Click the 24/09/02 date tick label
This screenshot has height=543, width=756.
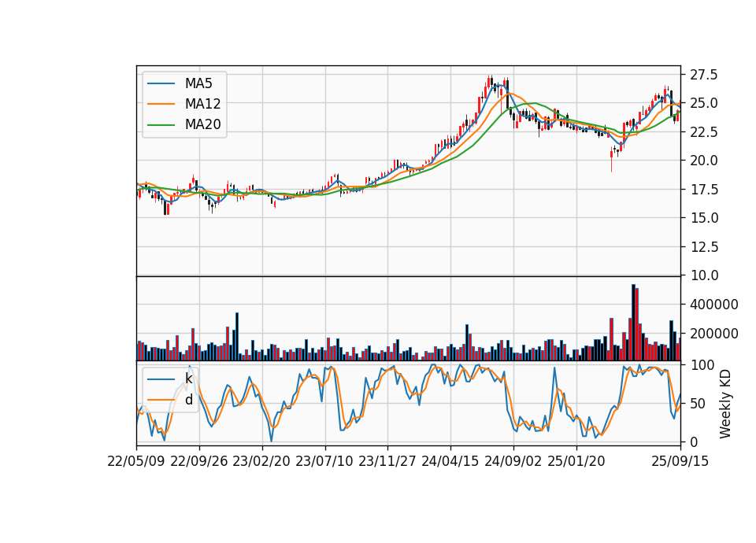point(513,462)
